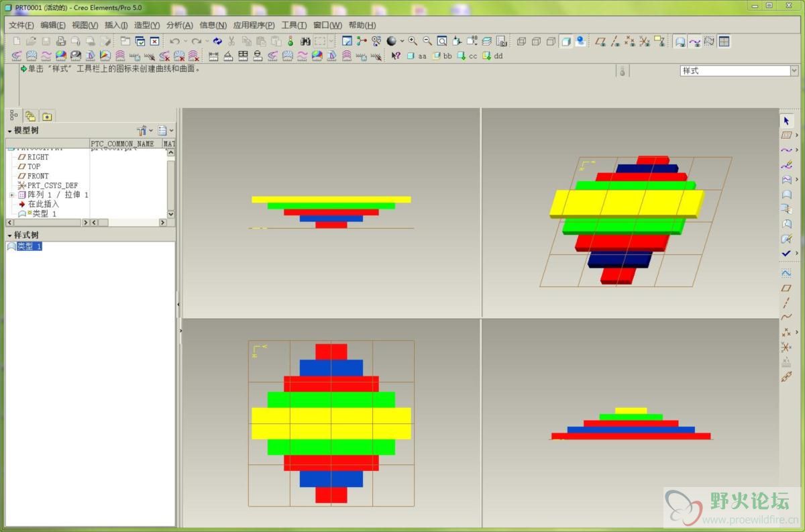Screen dimensions: 805x532
Task: Click the Refit view icon
Action: [x=442, y=41]
